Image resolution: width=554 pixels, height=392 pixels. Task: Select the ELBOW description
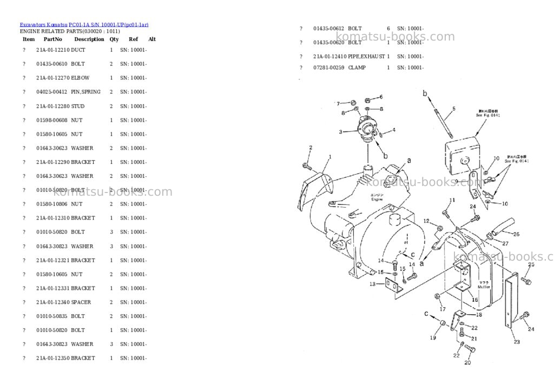click(x=80, y=78)
